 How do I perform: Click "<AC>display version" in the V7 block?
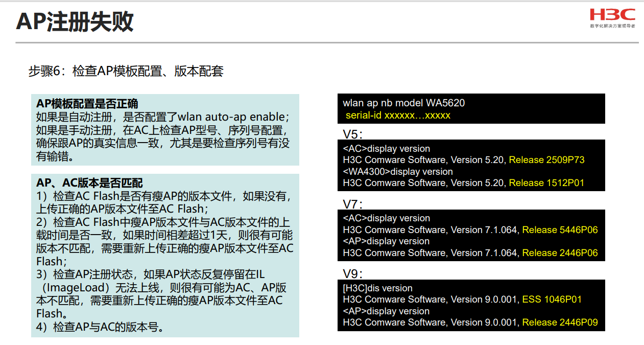tap(387, 218)
